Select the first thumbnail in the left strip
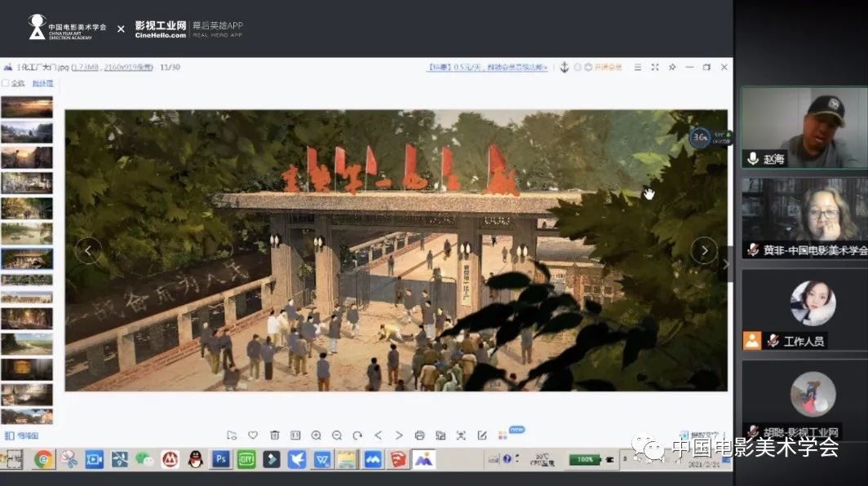868x486 pixels. (x=27, y=107)
